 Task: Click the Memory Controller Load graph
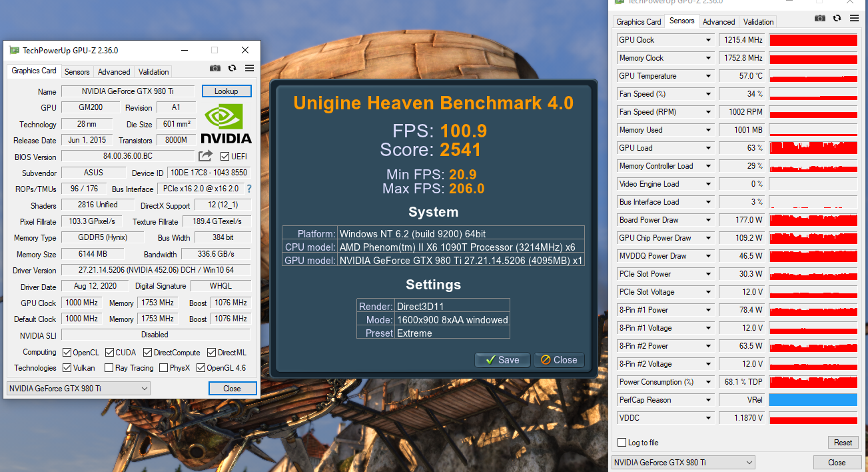pyautogui.click(x=813, y=166)
